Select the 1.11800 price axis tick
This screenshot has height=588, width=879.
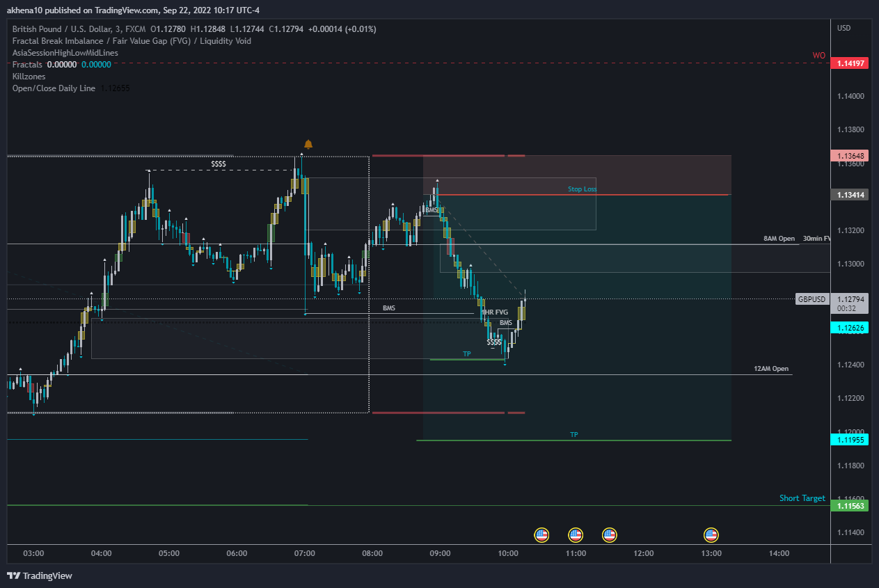[x=850, y=466]
